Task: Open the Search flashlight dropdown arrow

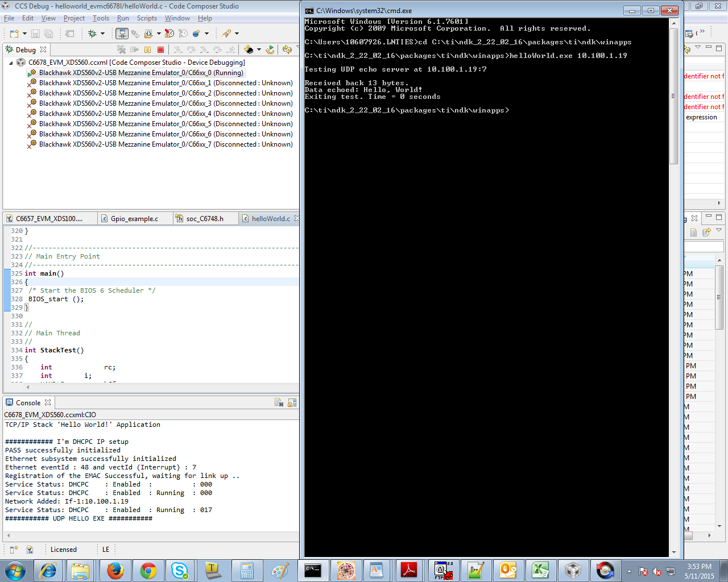Action: coord(237,34)
